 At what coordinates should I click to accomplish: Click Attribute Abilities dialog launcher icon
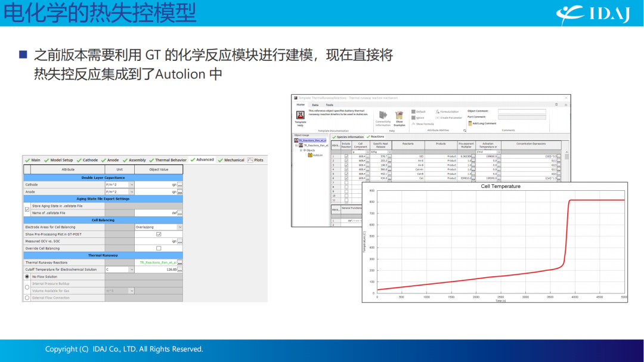coord(465,131)
